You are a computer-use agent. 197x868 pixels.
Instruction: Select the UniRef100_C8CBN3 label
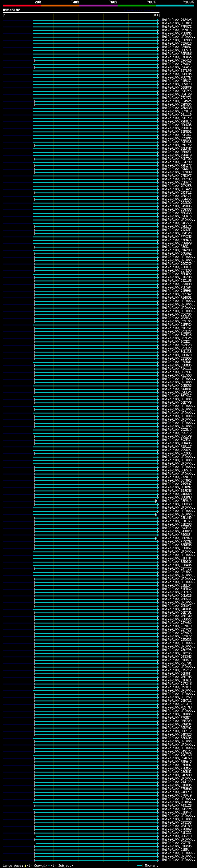click(x=177, y=497)
